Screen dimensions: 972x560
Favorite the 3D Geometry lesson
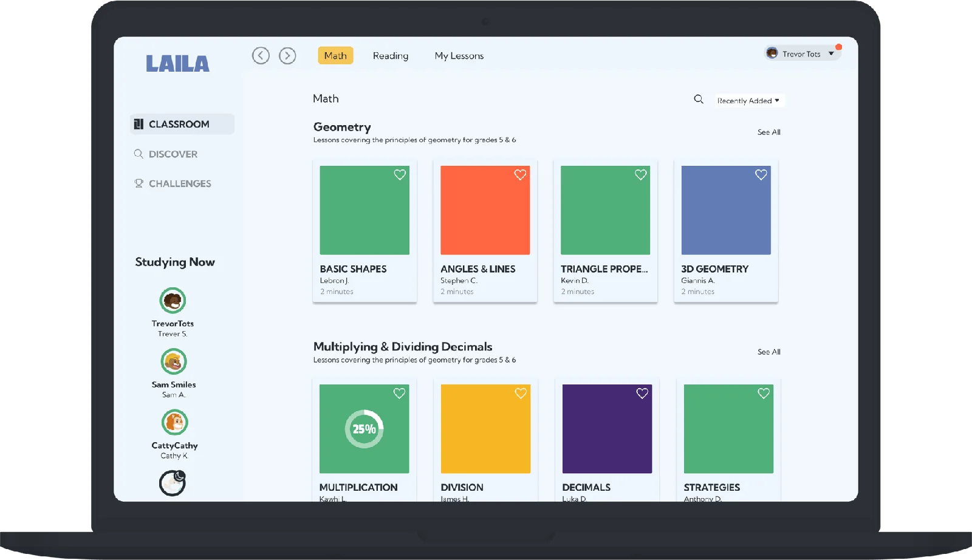pos(761,175)
